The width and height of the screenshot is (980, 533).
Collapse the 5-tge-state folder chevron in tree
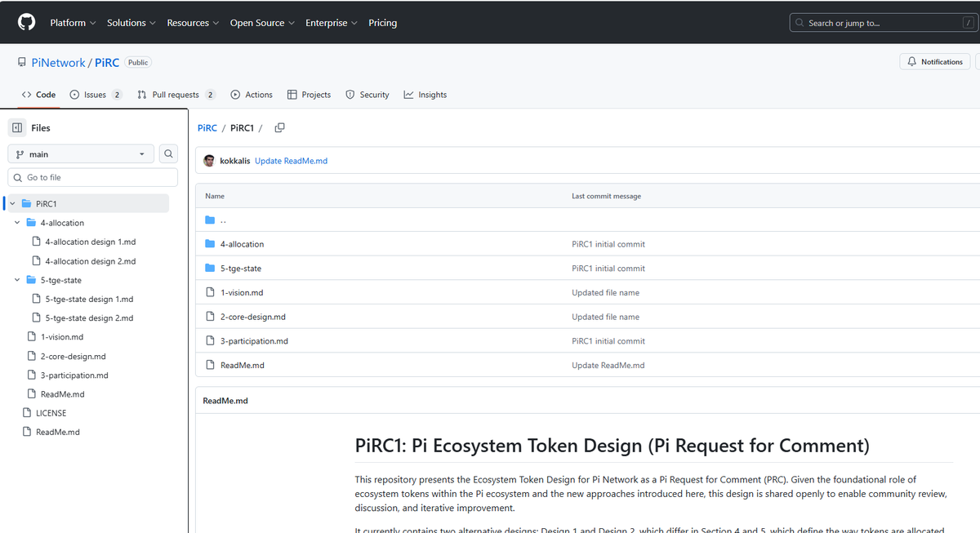click(x=17, y=280)
